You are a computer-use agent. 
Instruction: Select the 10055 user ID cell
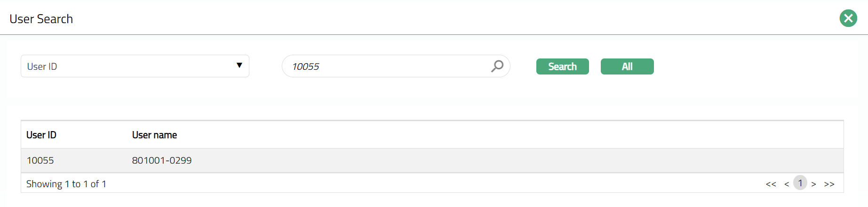point(40,161)
